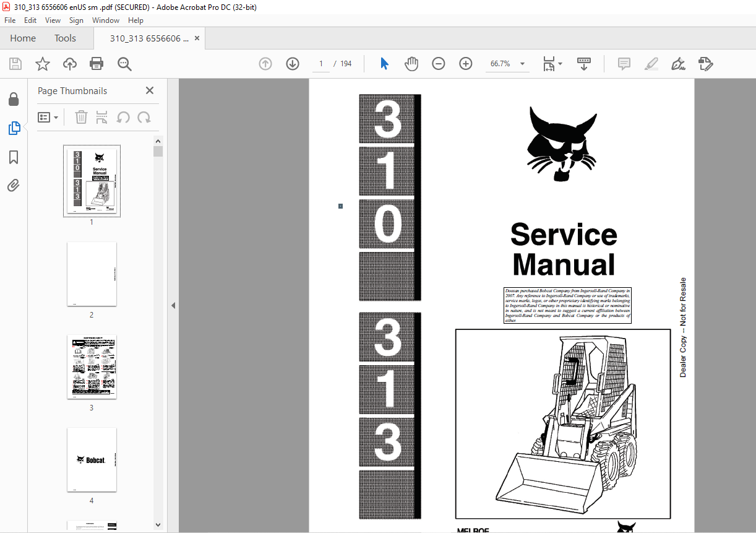The height and width of the screenshot is (533, 756).
Task: Collapse the navigation pane arrow
Action: tap(173, 305)
